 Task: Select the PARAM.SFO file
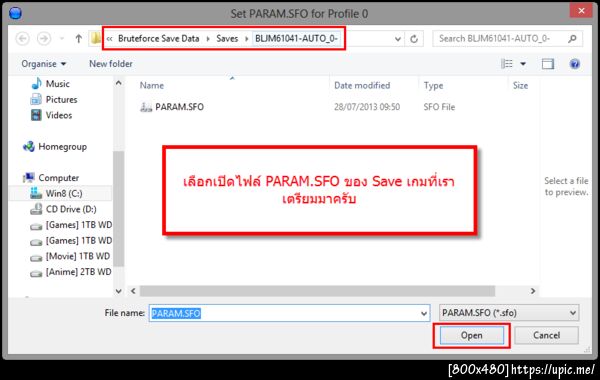tap(179, 107)
